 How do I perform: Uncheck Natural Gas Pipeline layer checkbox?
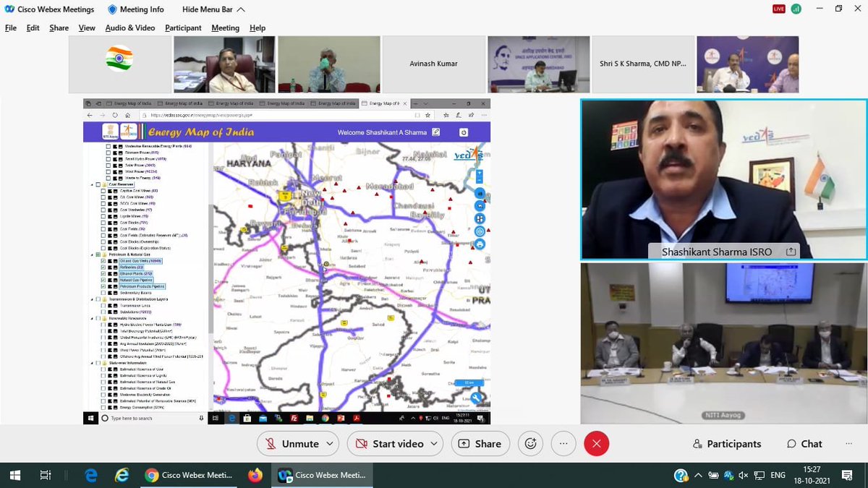[x=103, y=280]
